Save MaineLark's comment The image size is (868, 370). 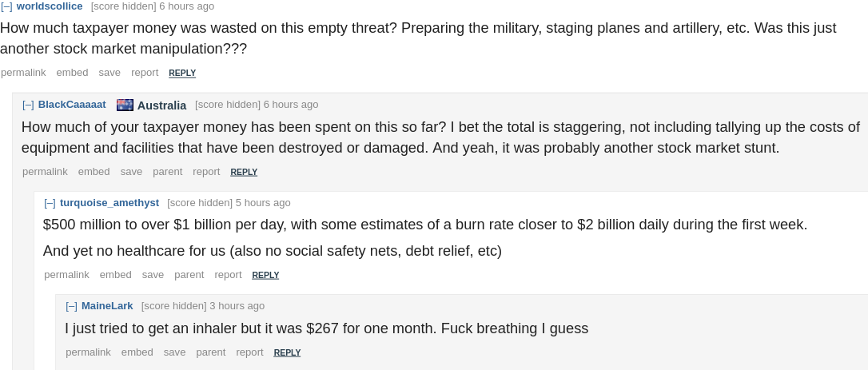point(174,352)
